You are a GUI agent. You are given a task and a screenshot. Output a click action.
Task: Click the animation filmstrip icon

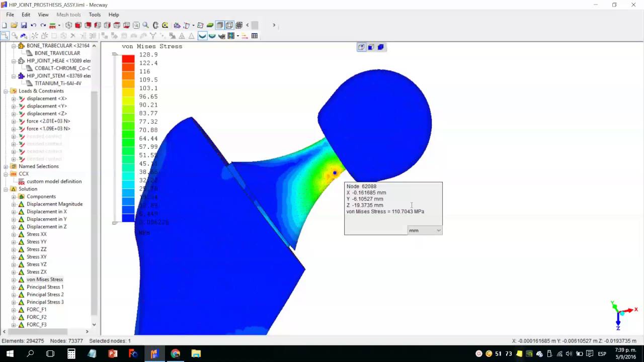[x=231, y=36]
